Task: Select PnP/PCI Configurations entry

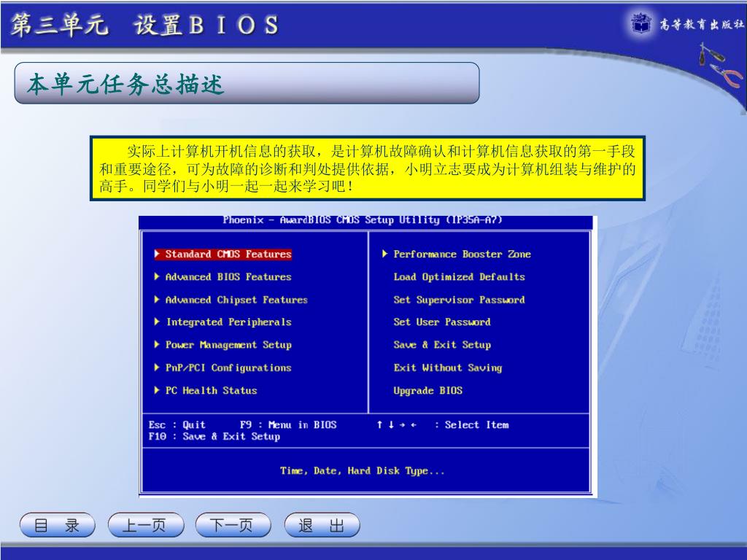Action: tap(228, 368)
